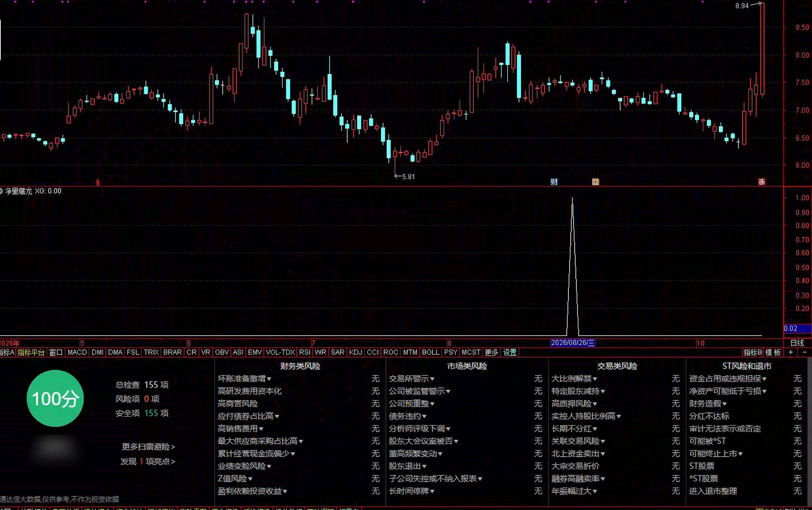The height and width of the screenshot is (510, 812).
Task: Open the 发现 1 项亮点 link
Action: (148, 462)
